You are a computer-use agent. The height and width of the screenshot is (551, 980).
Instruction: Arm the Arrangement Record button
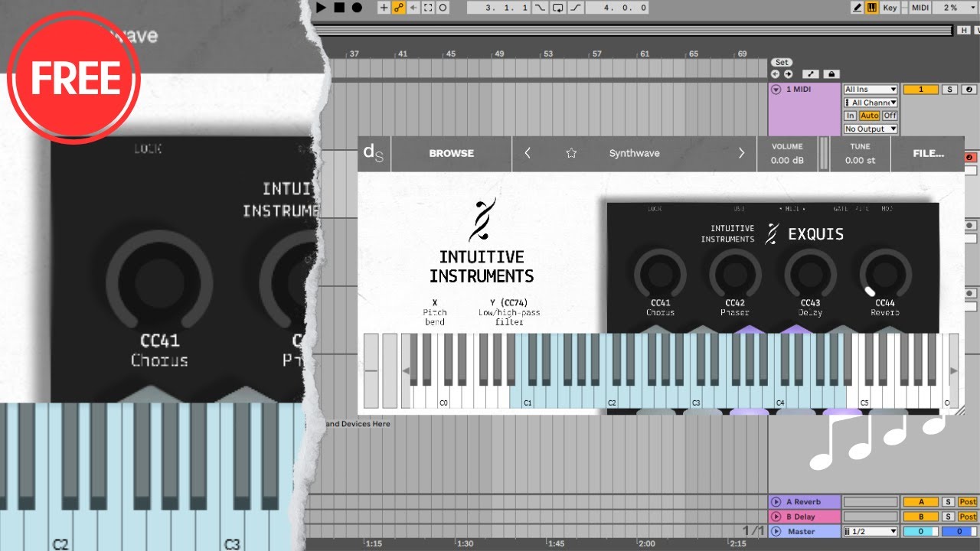coord(357,8)
